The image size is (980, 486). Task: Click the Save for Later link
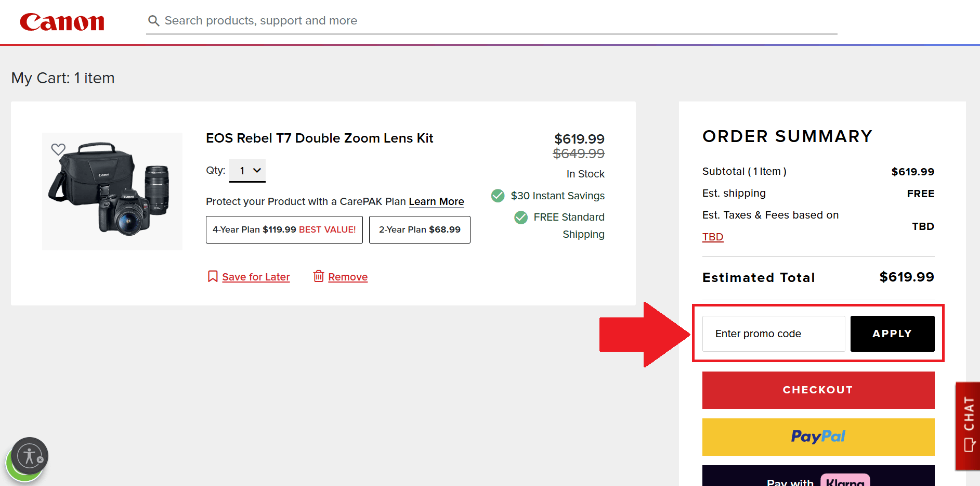[x=256, y=277]
